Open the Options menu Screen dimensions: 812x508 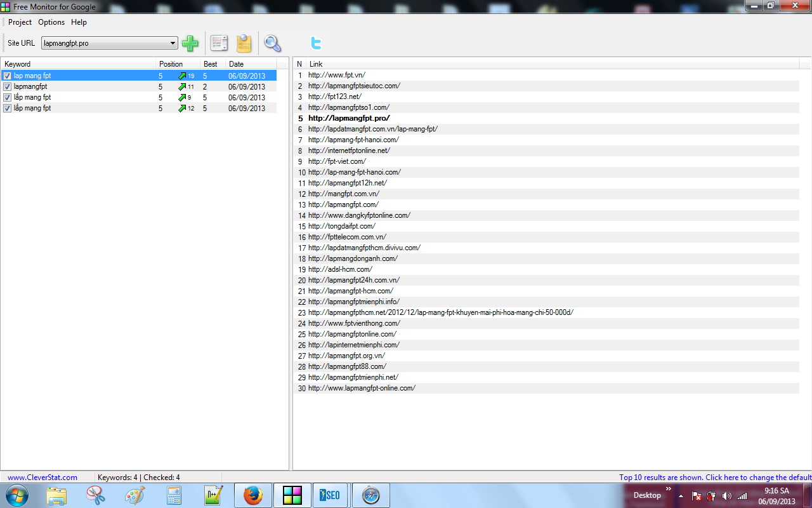click(x=51, y=22)
